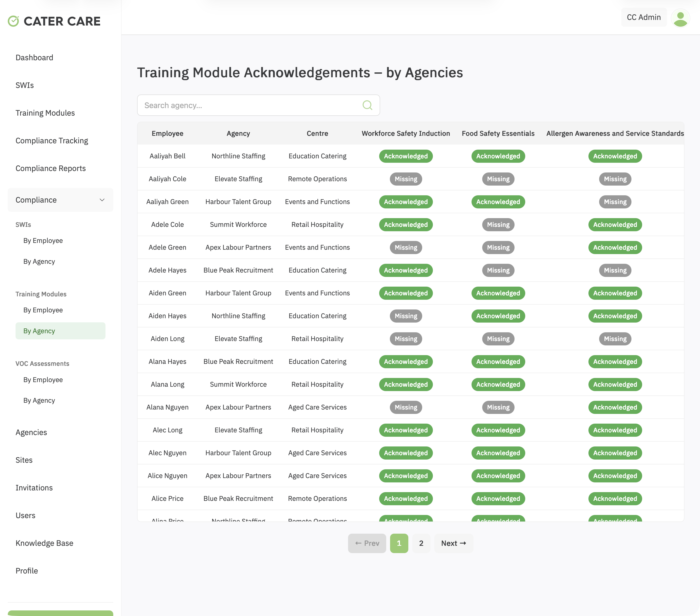Open the Agencies page

31,432
